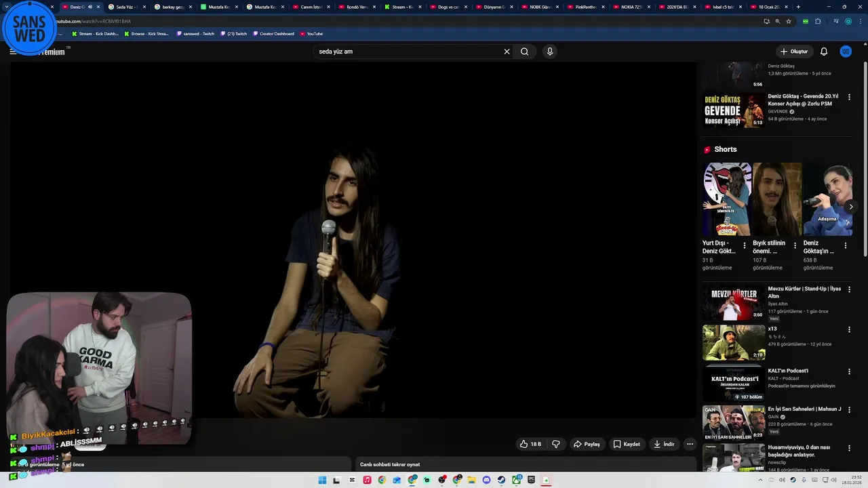Image resolution: width=868 pixels, height=488 pixels.
Task: Show hidden system tray icons chevron
Action: [x=760, y=480]
